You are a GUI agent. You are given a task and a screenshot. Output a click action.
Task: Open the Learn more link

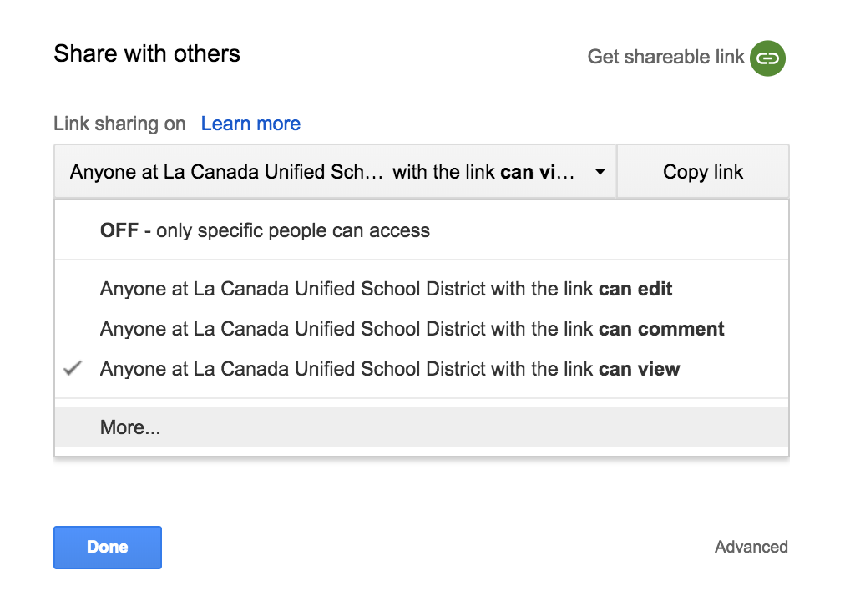tap(250, 124)
